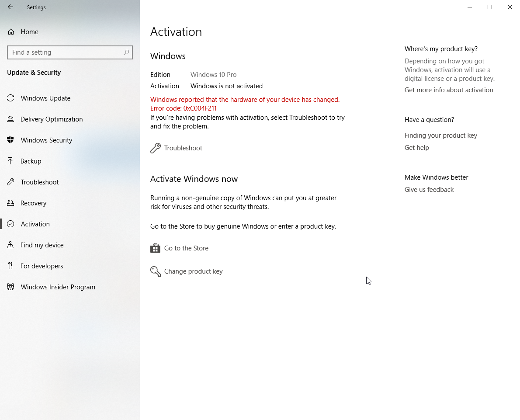Click the error code 0xC004F211 text

200,108
